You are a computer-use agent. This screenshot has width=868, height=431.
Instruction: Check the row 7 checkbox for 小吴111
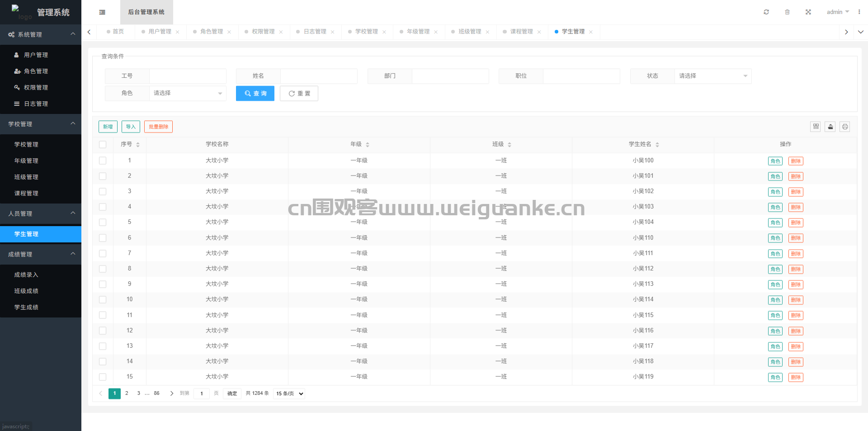[x=103, y=253]
